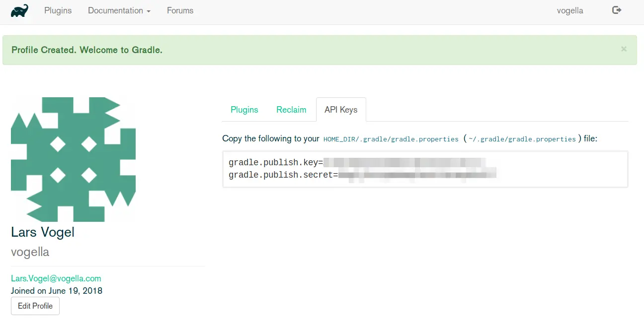
Task: Open the Lars.Vogel@vogella.com email link
Action: 56,278
